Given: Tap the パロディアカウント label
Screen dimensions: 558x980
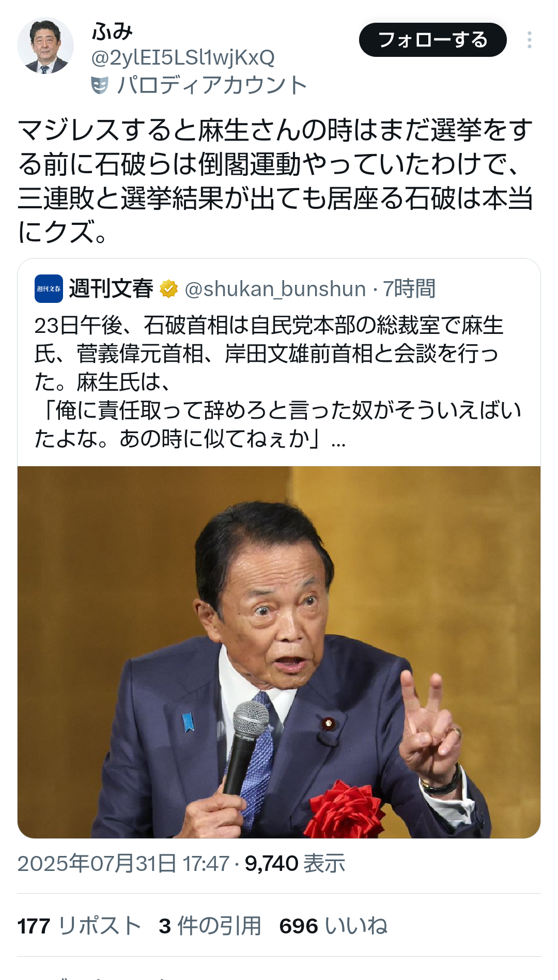Looking at the screenshot, I should [x=212, y=85].
